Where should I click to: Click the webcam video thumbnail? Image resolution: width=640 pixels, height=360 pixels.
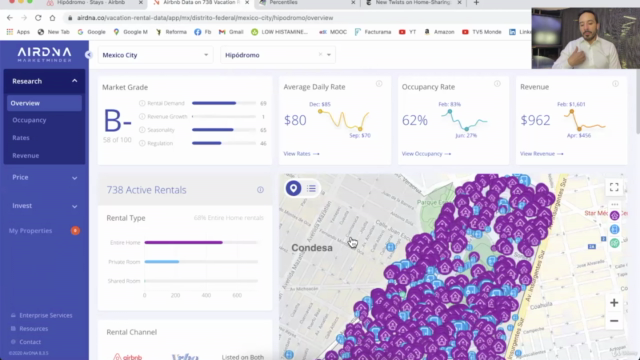(x=586, y=38)
